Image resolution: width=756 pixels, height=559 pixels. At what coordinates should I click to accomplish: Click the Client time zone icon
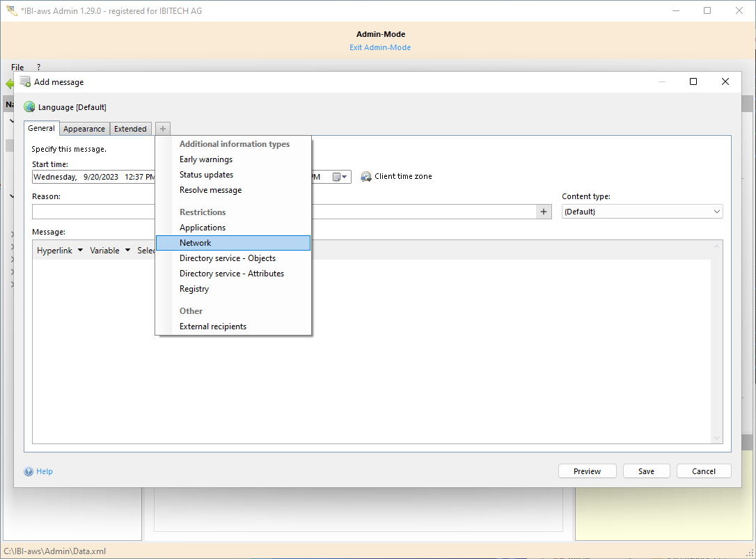366,177
